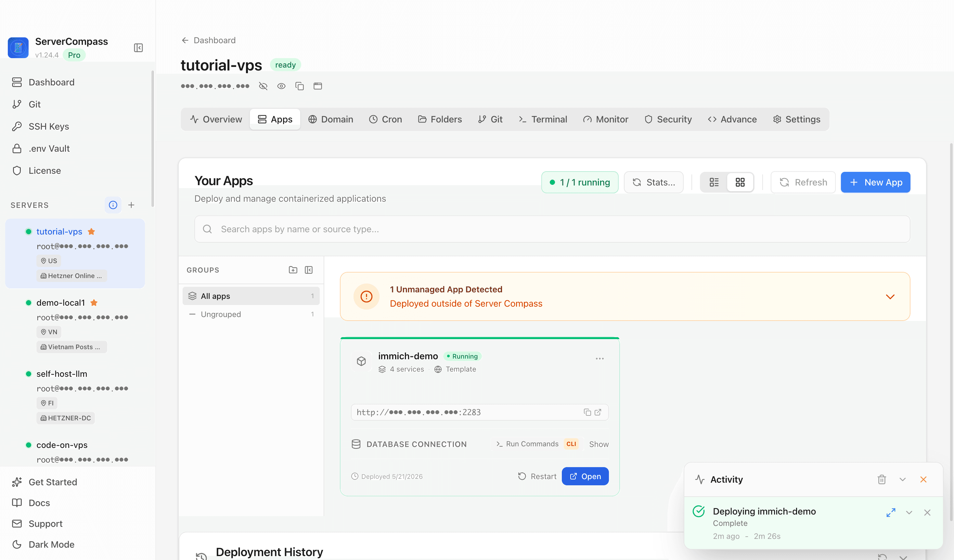Viewport: 954px width, 560px height.
Task: Collapse the Groups panel
Action: [x=309, y=270]
